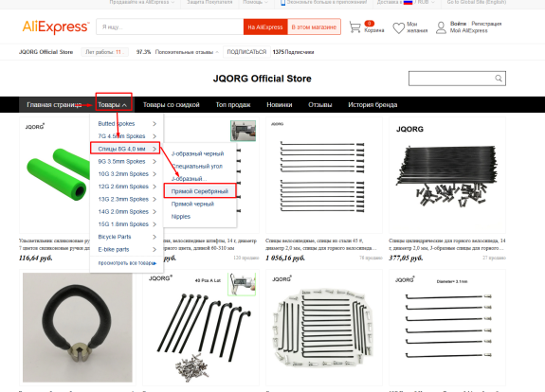Viewport: 545px width, 392px height.
Task: Click the Лет работы: 11 badge
Action: (x=104, y=52)
